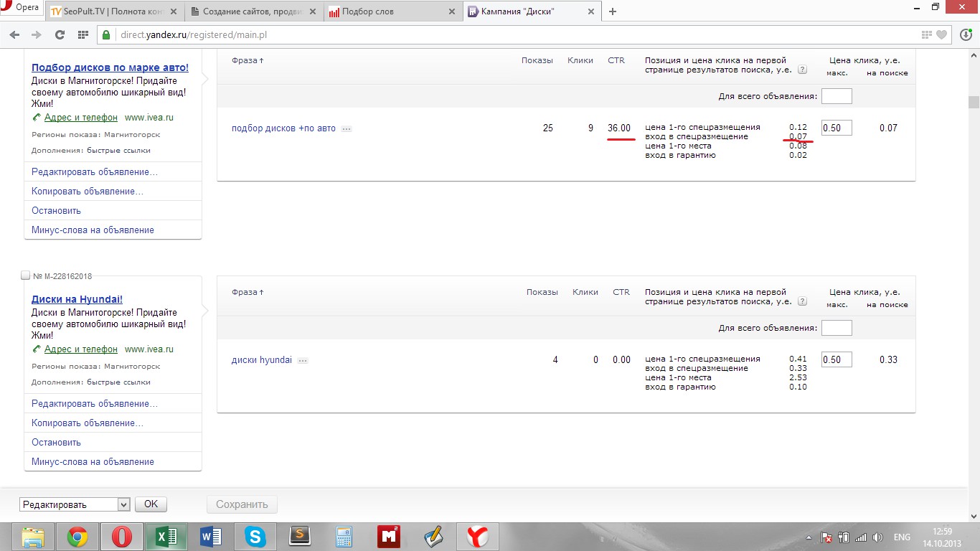Click the "Для всего объявления" field in Hyundai table
The image size is (980, 551).
click(837, 328)
